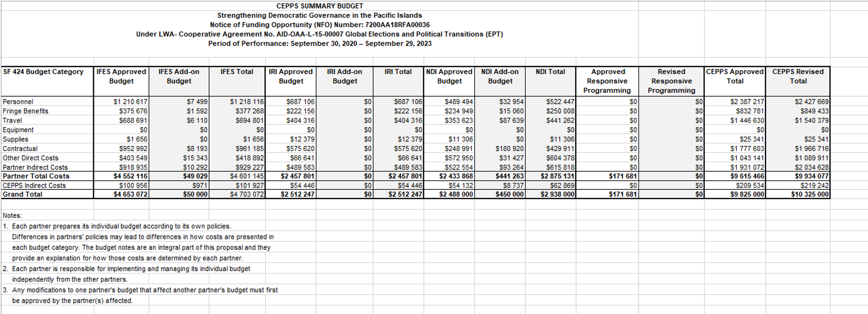Screen dimensions: 868x314
Task: Click the 'SF 424 Budget Category' header
Action: [x=43, y=71]
